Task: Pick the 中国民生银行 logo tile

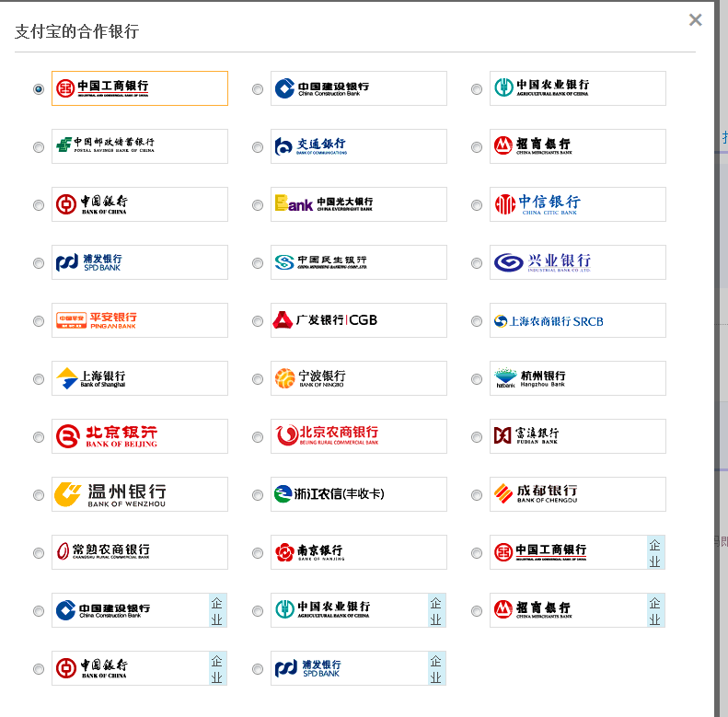Action: 359,262
